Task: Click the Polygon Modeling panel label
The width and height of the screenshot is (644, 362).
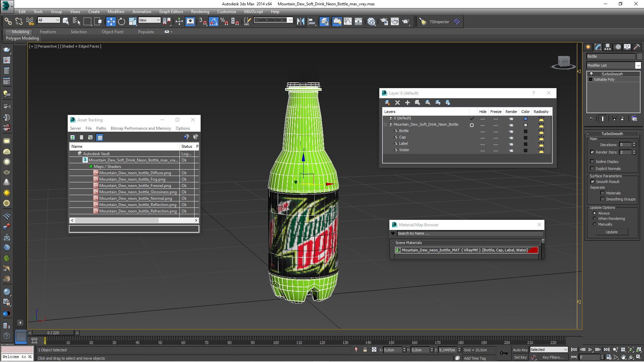Action: coord(22,38)
